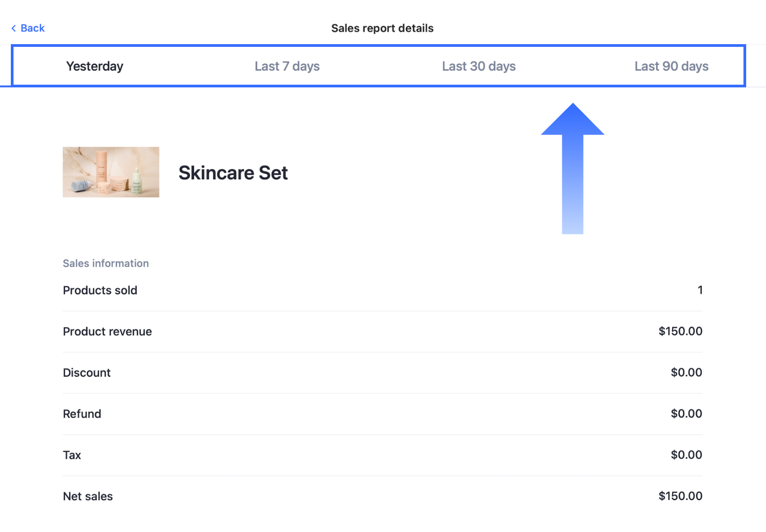Viewport: 766px width, 532px height.
Task: Click the Skincare Set product thumbnail
Action: click(x=111, y=172)
